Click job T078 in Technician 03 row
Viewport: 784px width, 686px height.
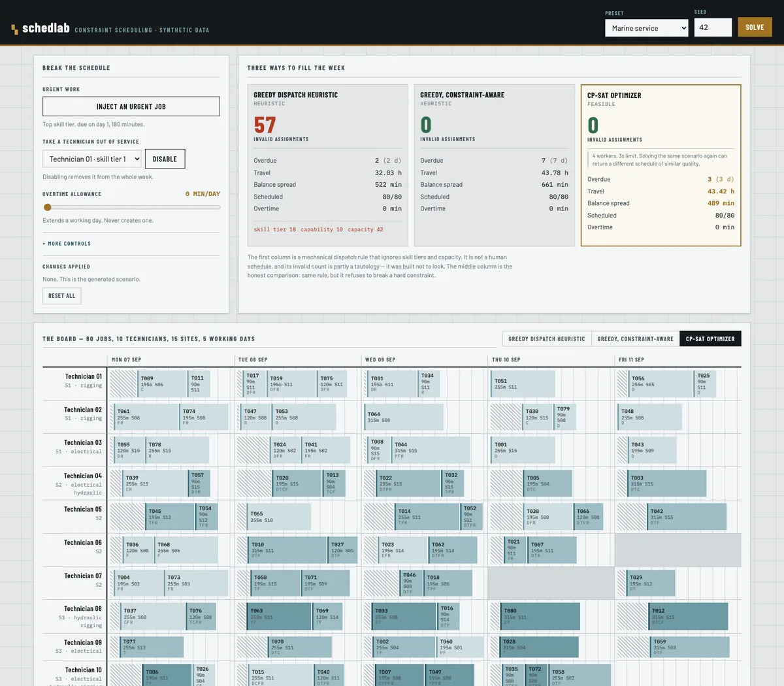[178, 450]
